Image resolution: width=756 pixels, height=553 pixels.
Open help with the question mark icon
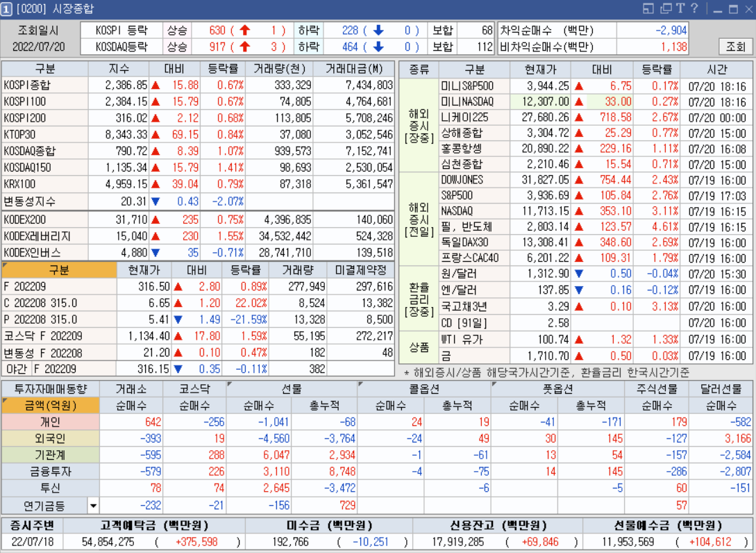pyautogui.click(x=694, y=8)
